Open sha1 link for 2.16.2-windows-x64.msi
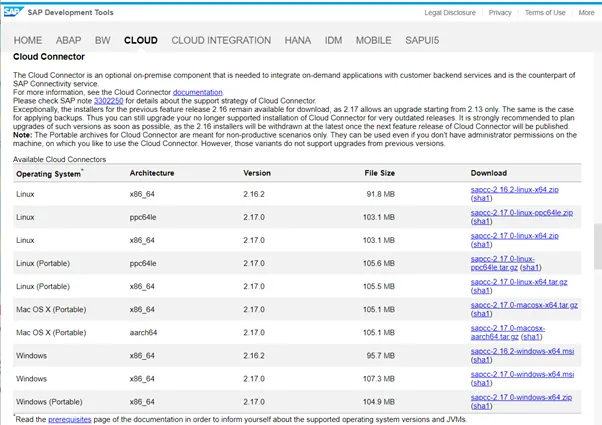Screen dimensions: 602x425 click(481, 360)
